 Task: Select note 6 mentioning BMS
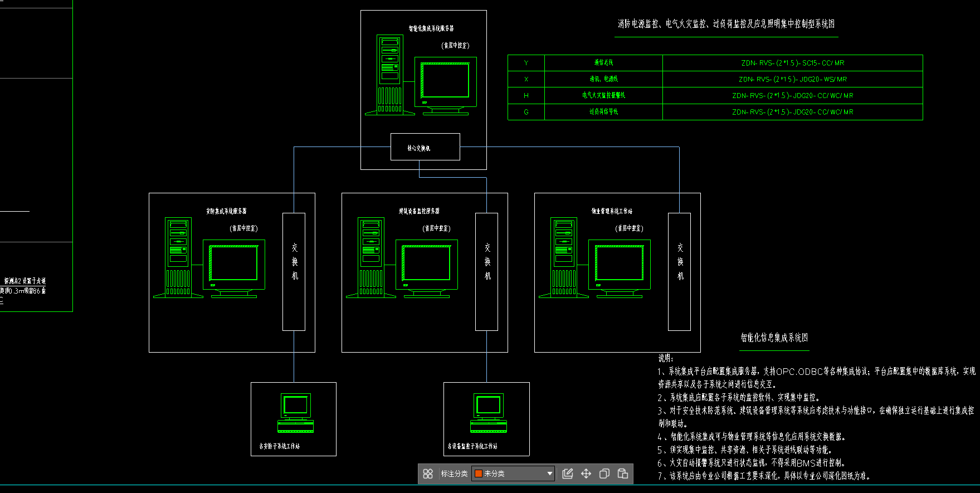coord(752,463)
